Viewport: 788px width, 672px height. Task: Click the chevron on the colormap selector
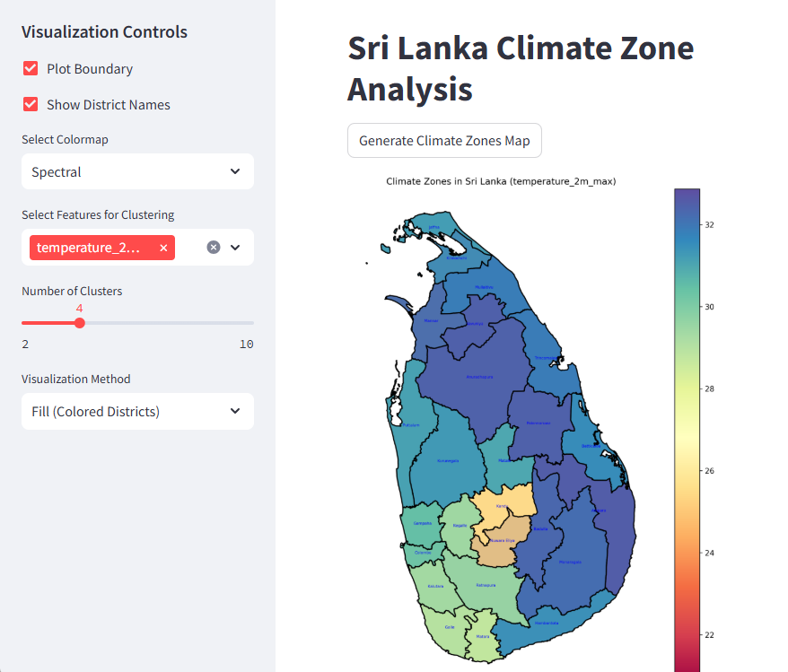(x=235, y=171)
